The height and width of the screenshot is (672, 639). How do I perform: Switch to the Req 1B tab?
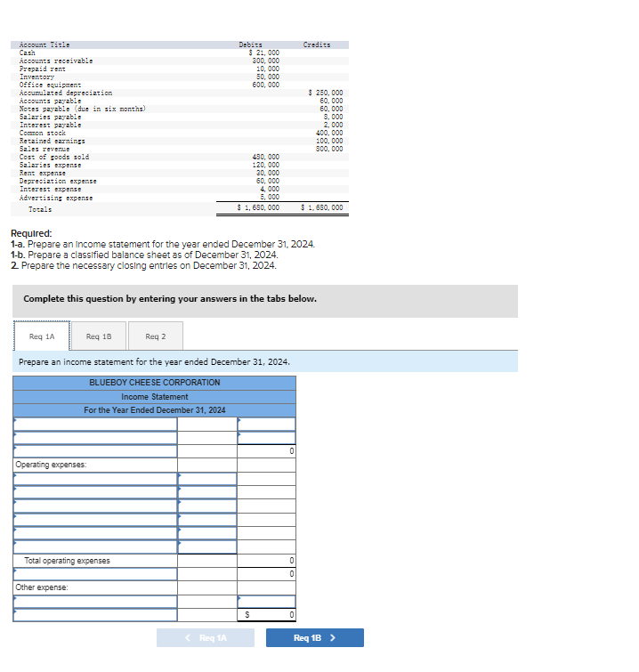click(99, 336)
